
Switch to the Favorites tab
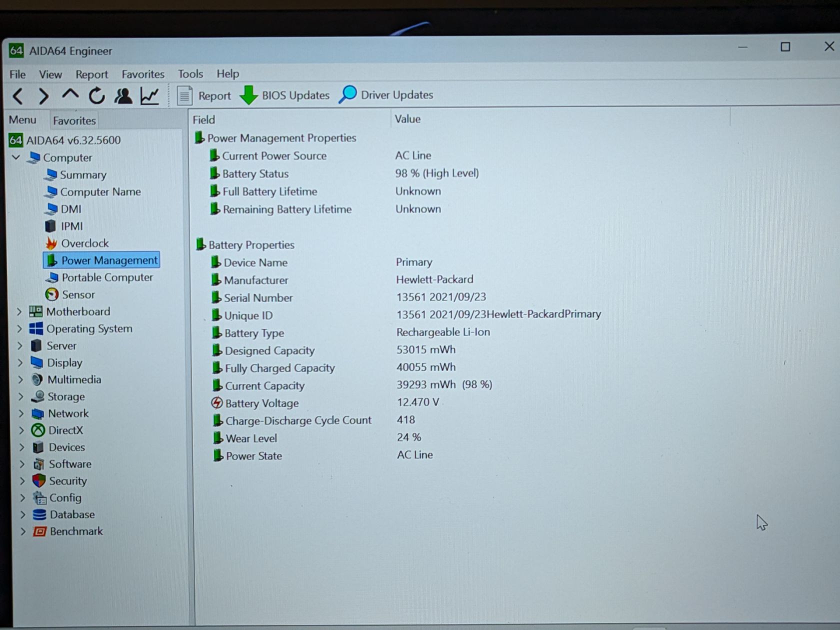point(74,120)
